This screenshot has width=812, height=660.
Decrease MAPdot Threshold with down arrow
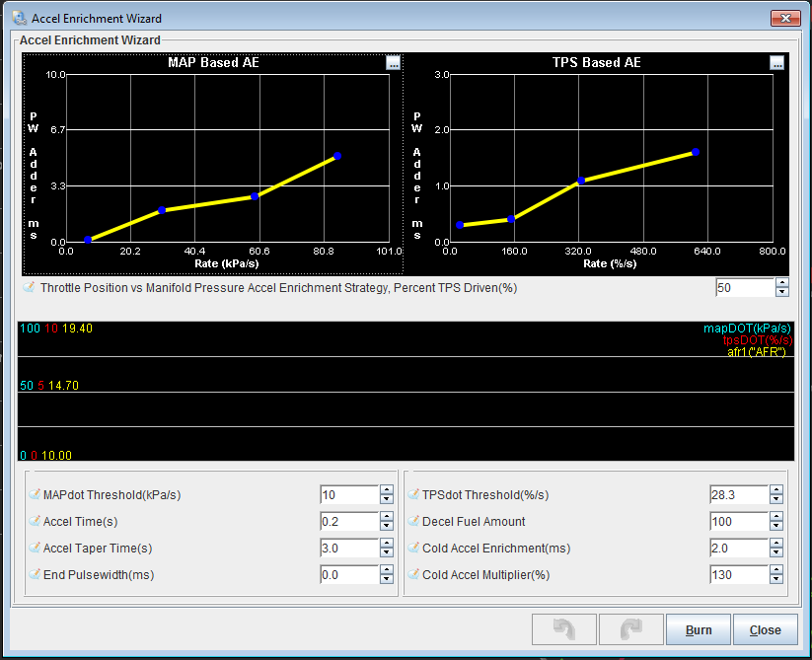(x=386, y=500)
